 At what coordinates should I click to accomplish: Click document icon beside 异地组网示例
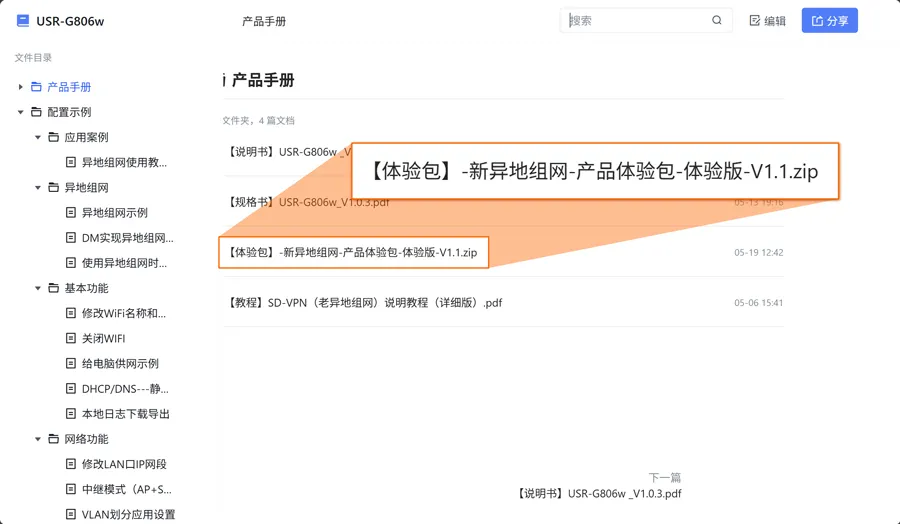pyautogui.click(x=71, y=213)
